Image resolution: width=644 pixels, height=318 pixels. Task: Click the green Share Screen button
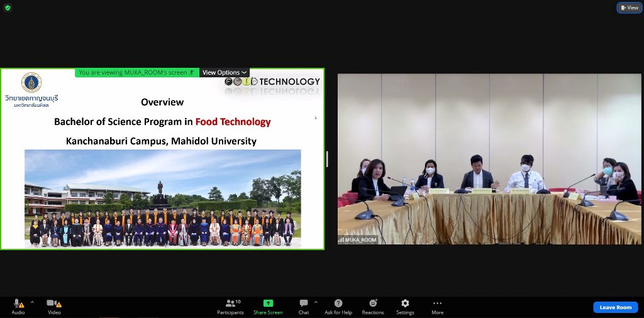click(268, 307)
